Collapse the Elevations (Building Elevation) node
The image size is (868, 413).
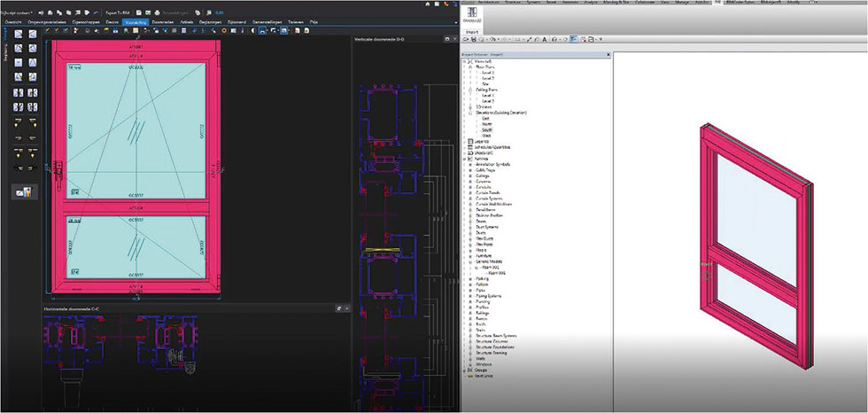point(469,113)
